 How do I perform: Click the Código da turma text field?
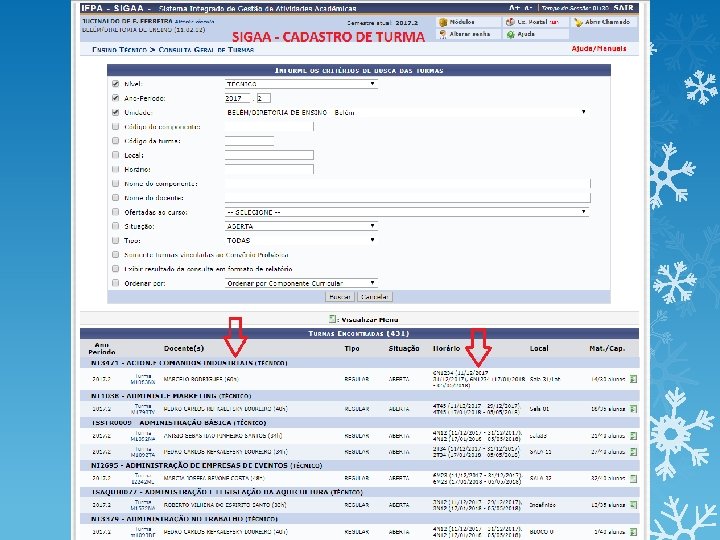(249, 141)
